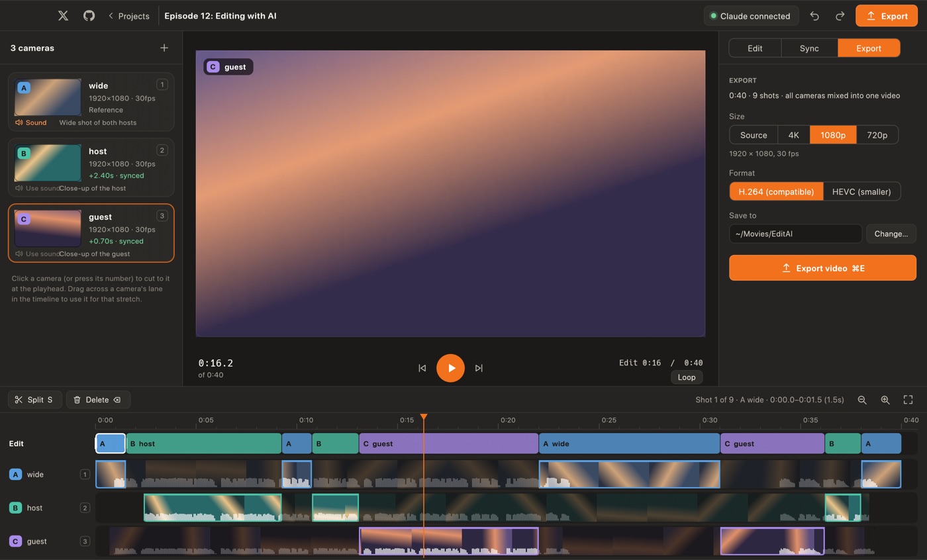
Task: Select HEVC (smaller) format
Action: tap(861, 191)
